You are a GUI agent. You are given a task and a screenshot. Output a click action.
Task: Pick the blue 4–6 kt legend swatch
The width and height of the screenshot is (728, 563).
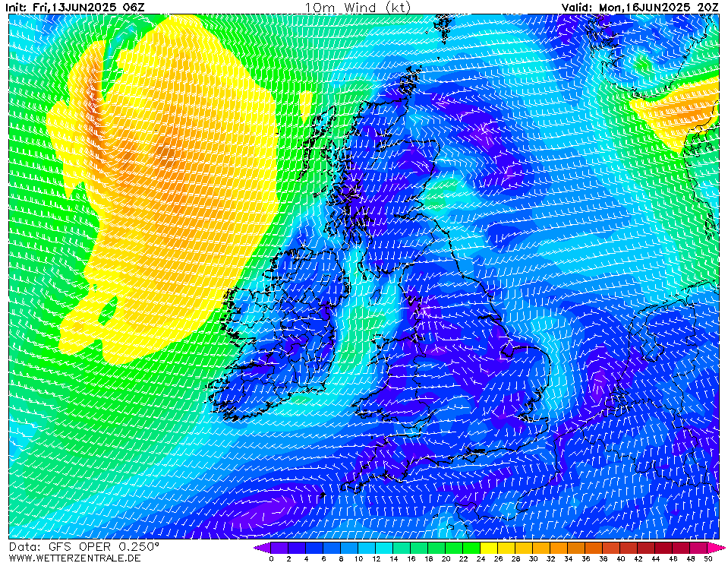pyautogui.click(x=314, y=548)
